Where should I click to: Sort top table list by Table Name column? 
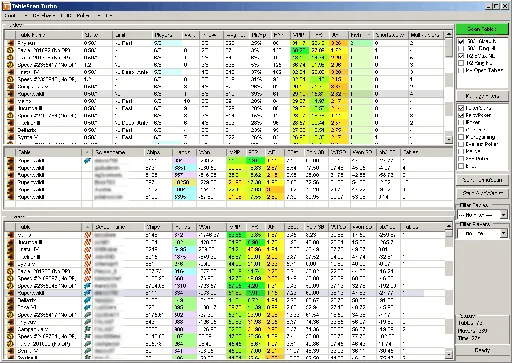pos(48,35)
